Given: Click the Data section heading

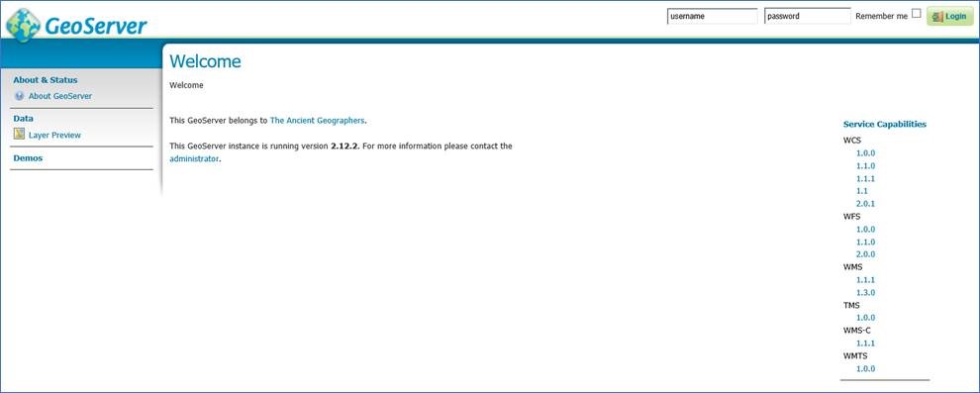Looking at the screenshot, I should click(23, 118).
